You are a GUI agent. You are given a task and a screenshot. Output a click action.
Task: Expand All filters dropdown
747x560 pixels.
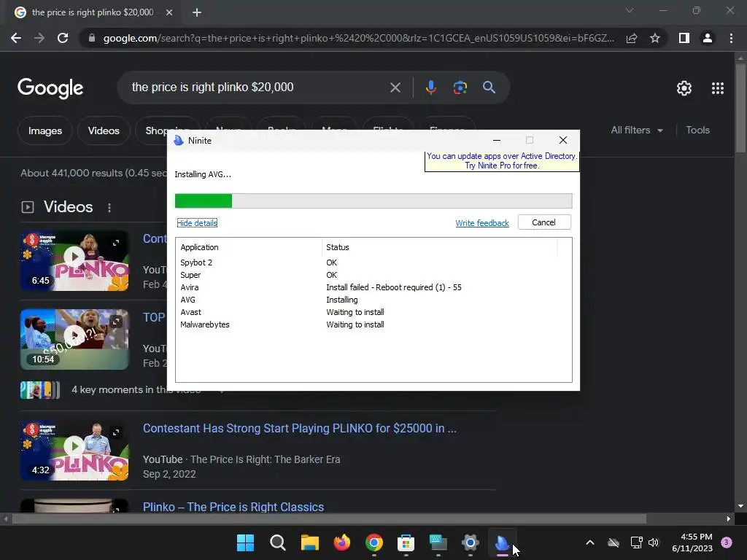tap(636, 130)
